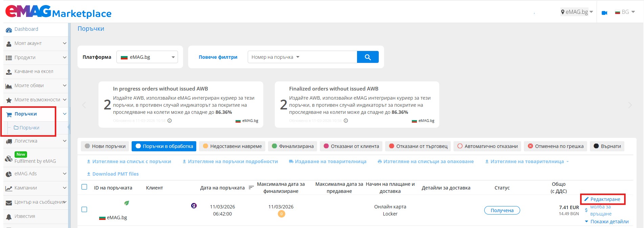Click info icon on Finalized orders card
This screenshot has height=228, width=644.
[x=346, y=121]
